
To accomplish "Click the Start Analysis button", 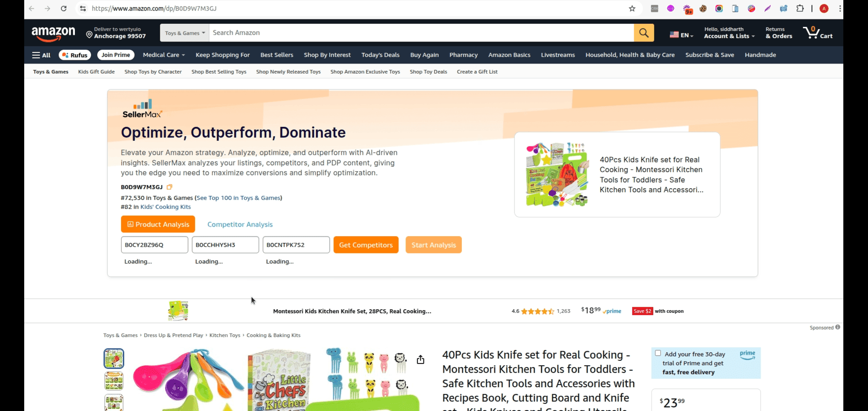I will pos(433,245).
